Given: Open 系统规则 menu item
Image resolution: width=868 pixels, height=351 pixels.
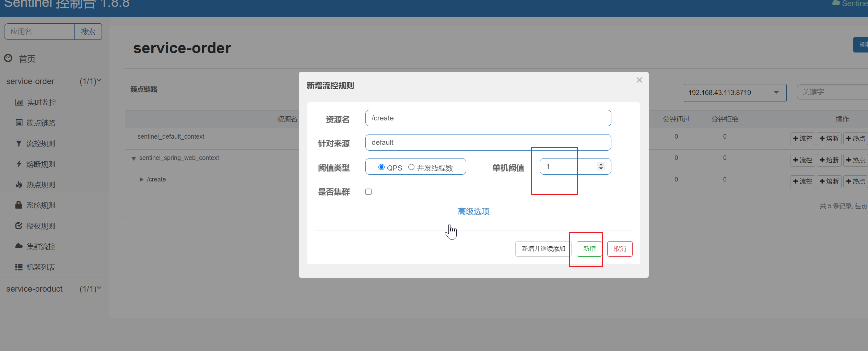Looking at the screenshot, I should [41, 205].
